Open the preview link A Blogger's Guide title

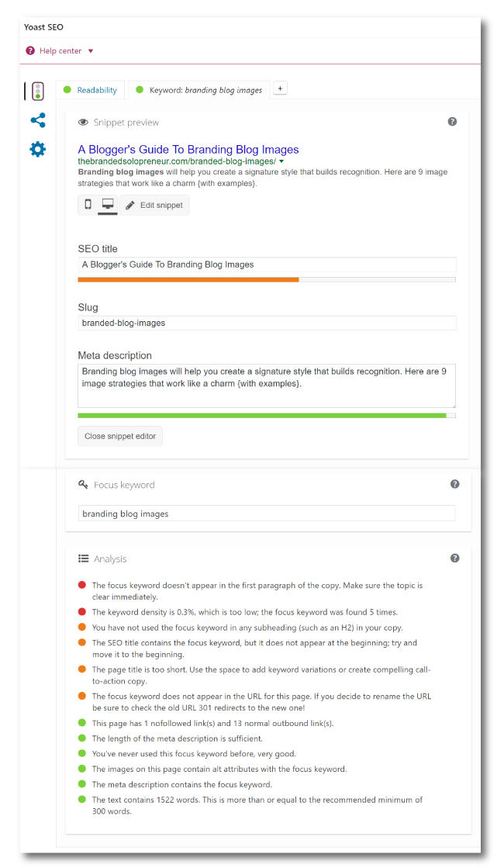coord(188,149)
